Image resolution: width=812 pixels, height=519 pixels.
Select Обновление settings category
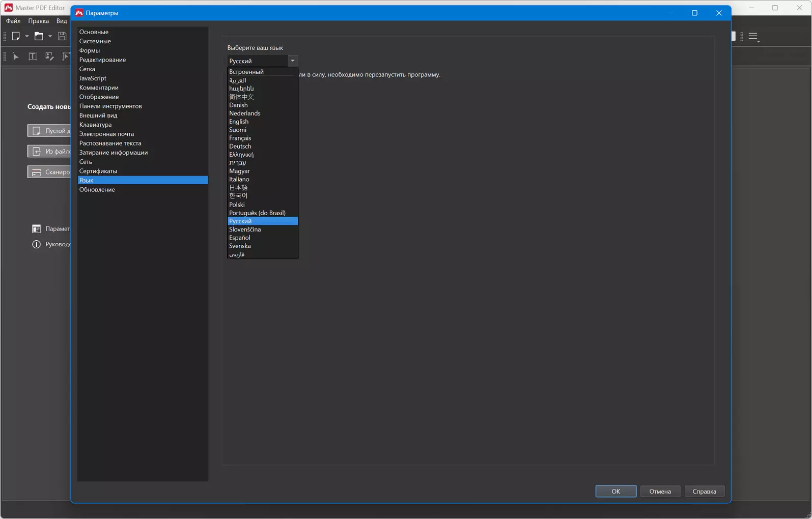(143, 189)
